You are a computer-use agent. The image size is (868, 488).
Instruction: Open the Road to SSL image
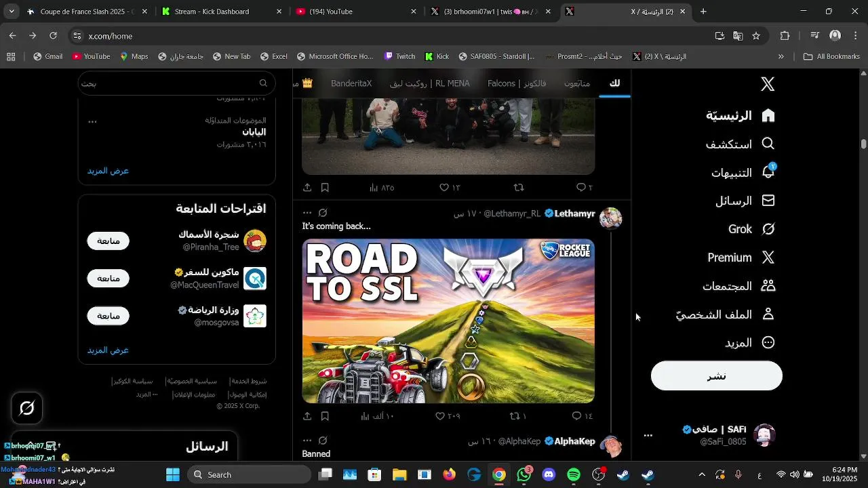point(448,321)
